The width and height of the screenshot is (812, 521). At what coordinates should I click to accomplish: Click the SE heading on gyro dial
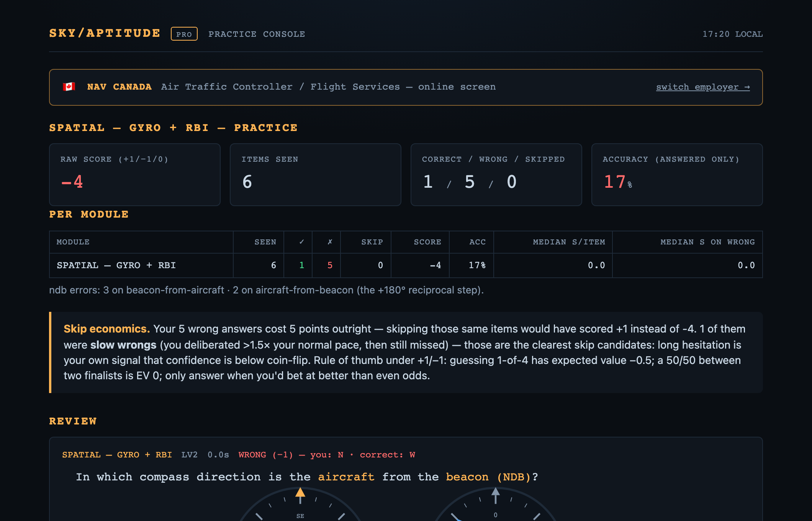click(300, 516)
